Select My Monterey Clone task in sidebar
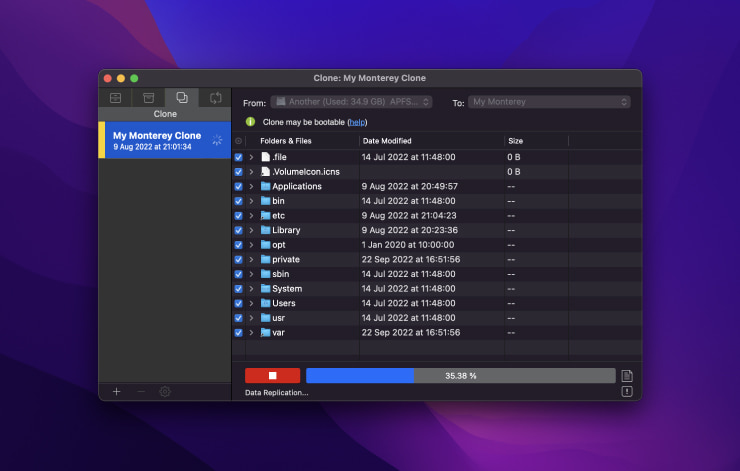 165,140
